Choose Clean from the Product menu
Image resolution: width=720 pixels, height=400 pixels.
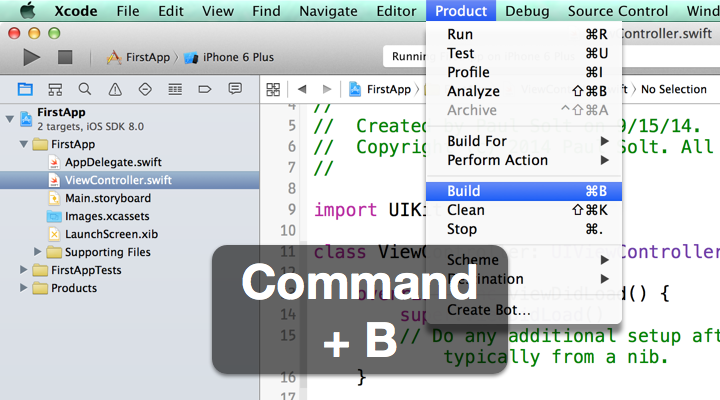[524, 210]
